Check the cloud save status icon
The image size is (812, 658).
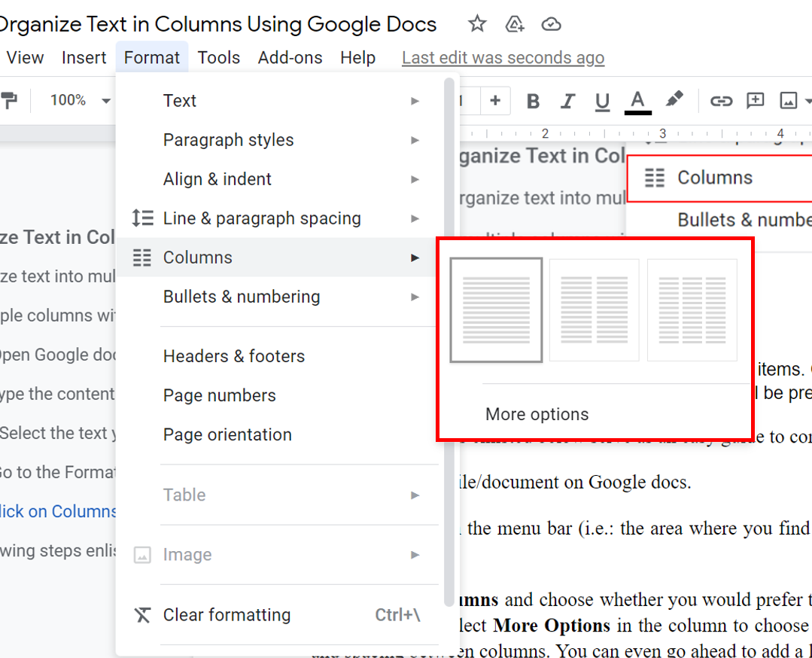coord(551,24)
